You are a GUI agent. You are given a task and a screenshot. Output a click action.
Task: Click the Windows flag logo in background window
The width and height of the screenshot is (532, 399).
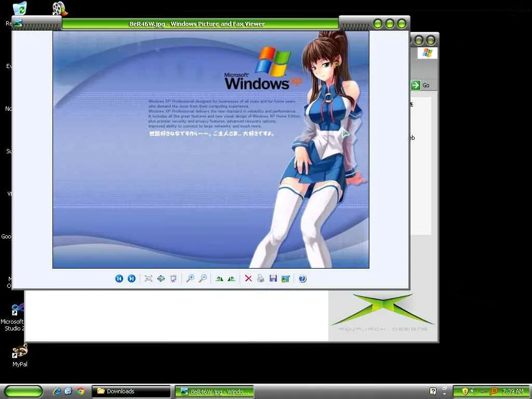[x=428, y=53]
